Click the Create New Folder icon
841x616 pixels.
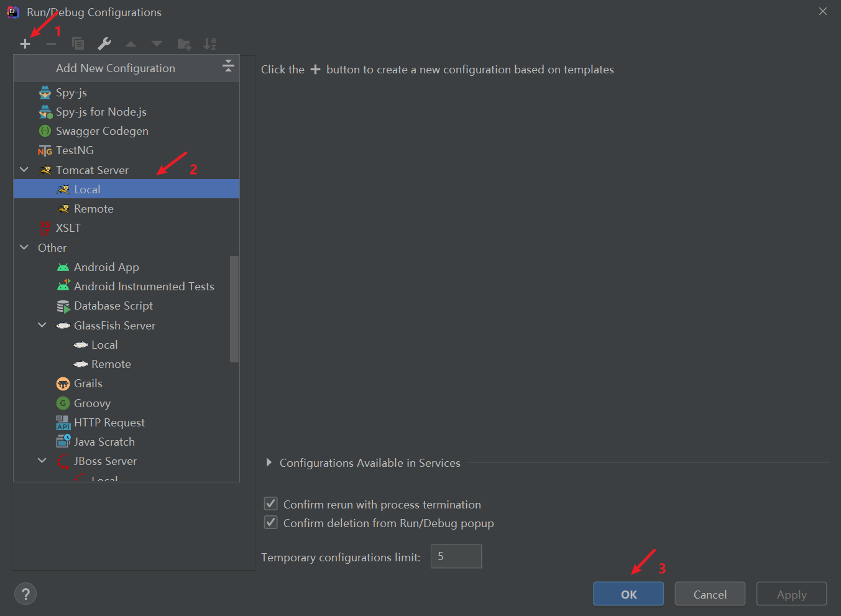click(x=184, y=44)
